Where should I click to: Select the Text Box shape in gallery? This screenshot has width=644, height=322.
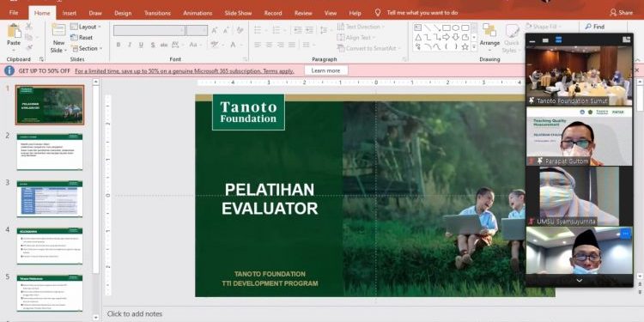tap(418, 28)
